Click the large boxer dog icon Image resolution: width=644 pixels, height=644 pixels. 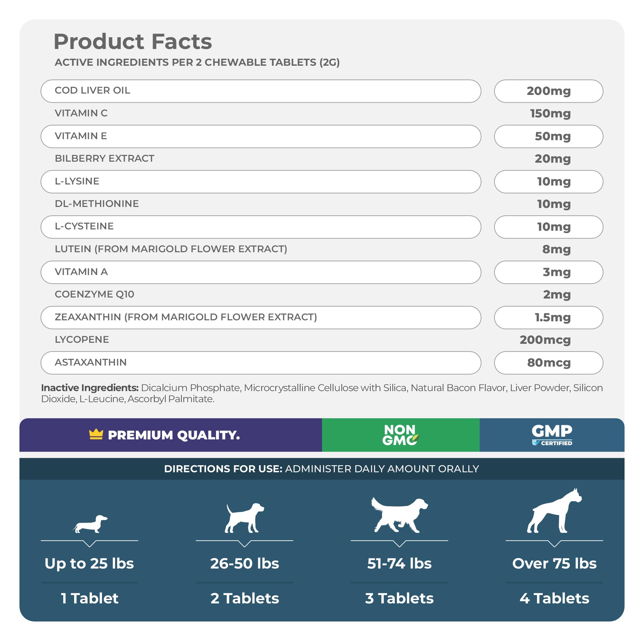(554, 511)
